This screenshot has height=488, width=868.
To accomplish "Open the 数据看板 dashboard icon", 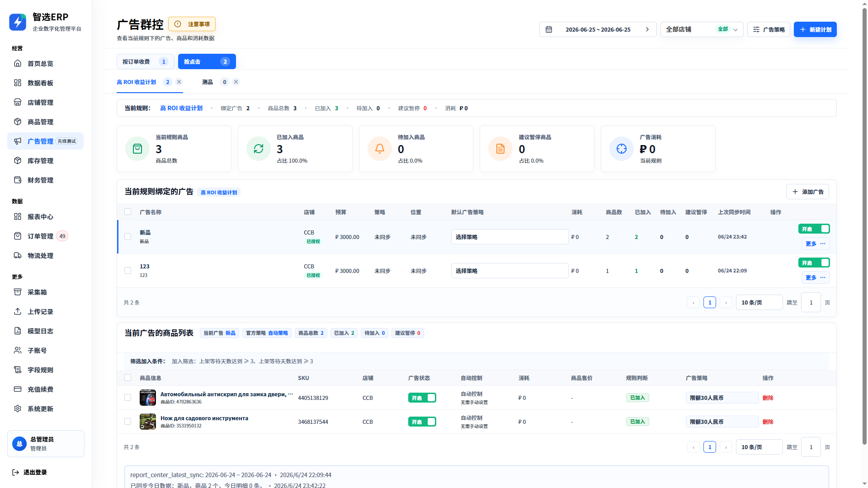I will [18, 83].
